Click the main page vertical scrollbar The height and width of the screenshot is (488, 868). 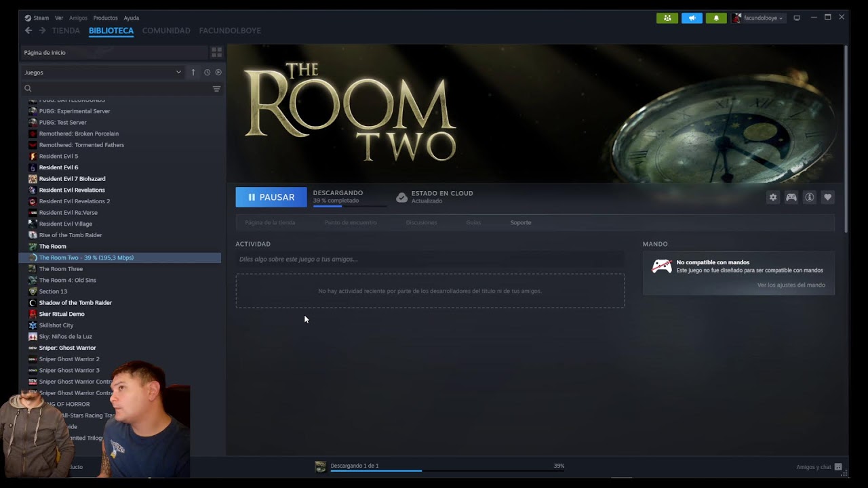[846, 139]
